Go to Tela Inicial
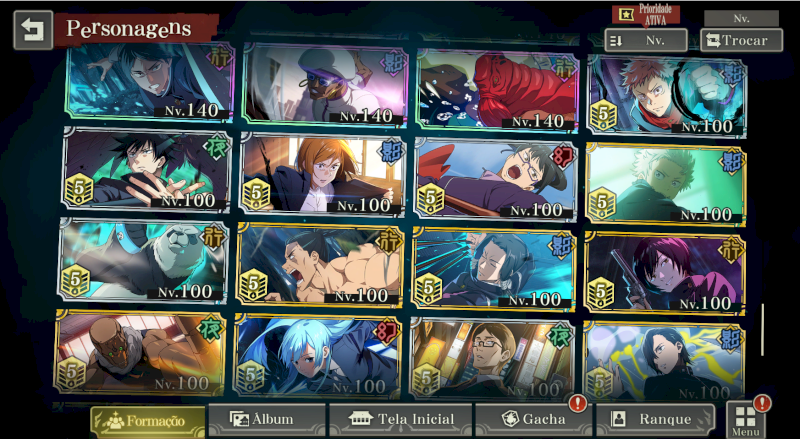This screenshot has width=800, height=439. pyautogui.click(x=401, y=420)
